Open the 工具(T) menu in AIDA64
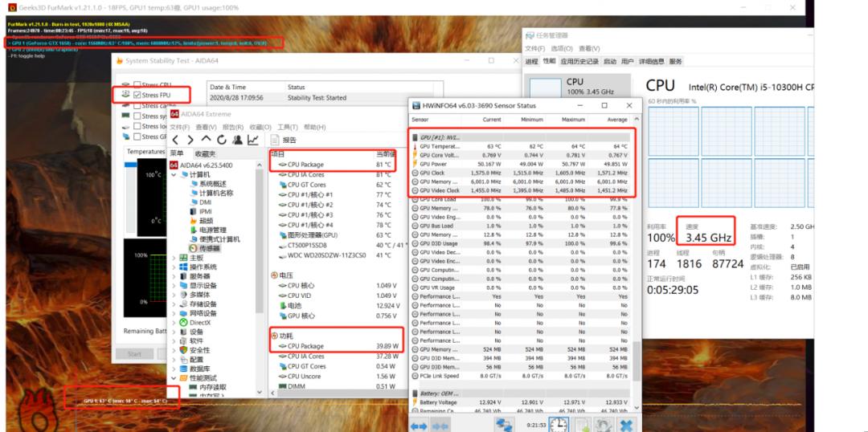Viewport: 868px width, 432px height. pyautogui.click(x=287, y=127)
